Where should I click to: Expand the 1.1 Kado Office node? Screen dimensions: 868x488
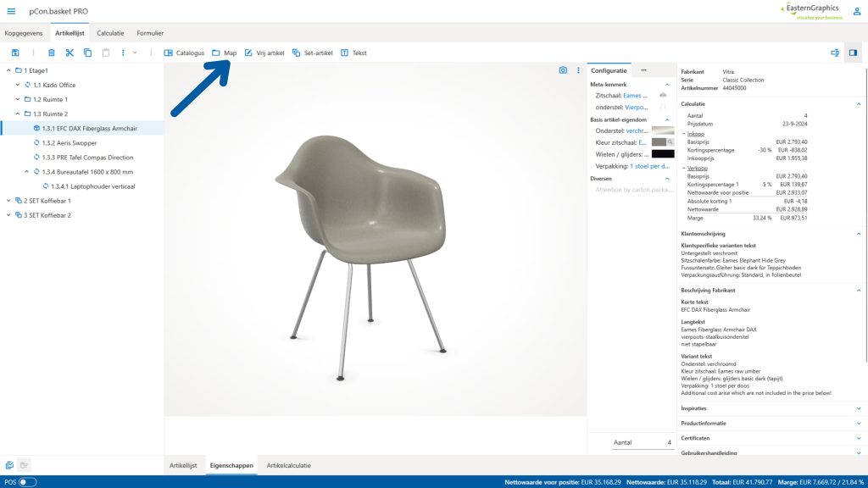[x=18, y=85]
